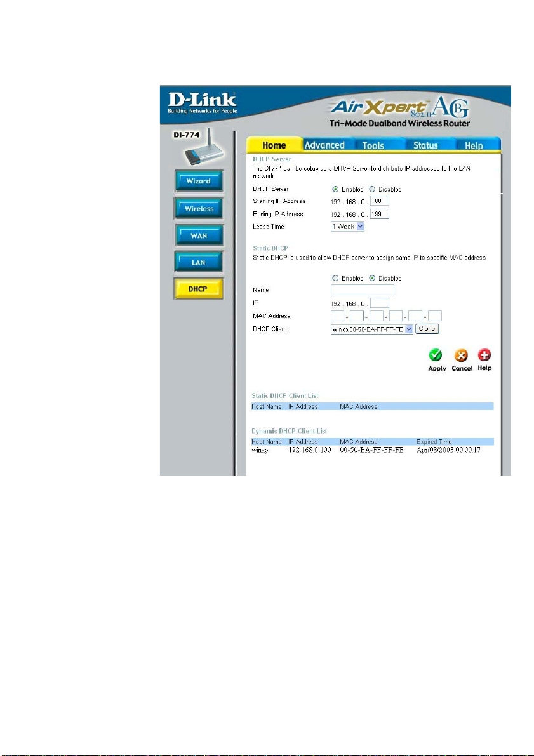Viewport: 534px width, 756px height.
Task: Click the Starting IP Address last octet field
Action: tap(380, 201)
